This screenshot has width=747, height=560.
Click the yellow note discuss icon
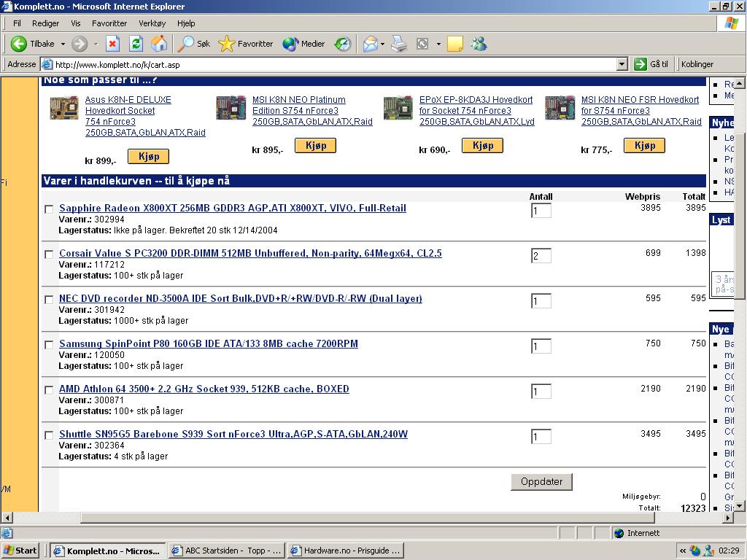tap(455, 44)
